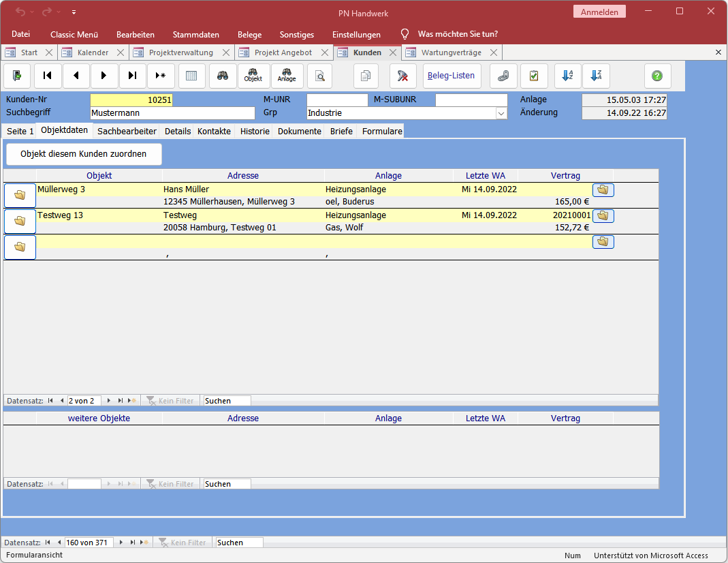Expand the Grp Industrie dropdown
The height and width of the screenshot is (563, 728).
tap(501, 113)
